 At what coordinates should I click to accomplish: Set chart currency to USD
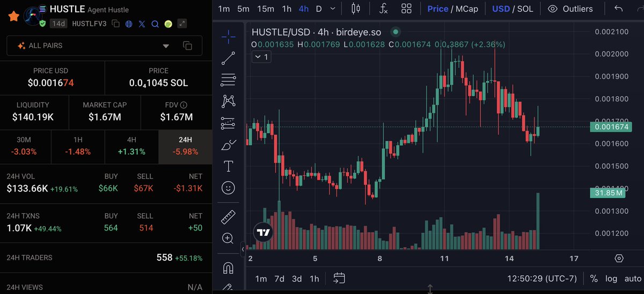tap(501, 9)
